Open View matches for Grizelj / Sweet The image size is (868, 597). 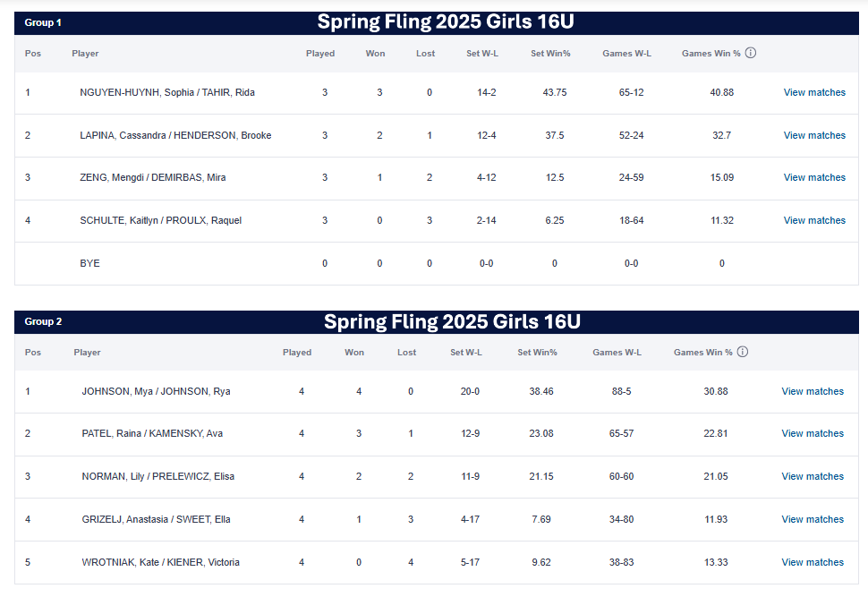(x=813, y=519)
